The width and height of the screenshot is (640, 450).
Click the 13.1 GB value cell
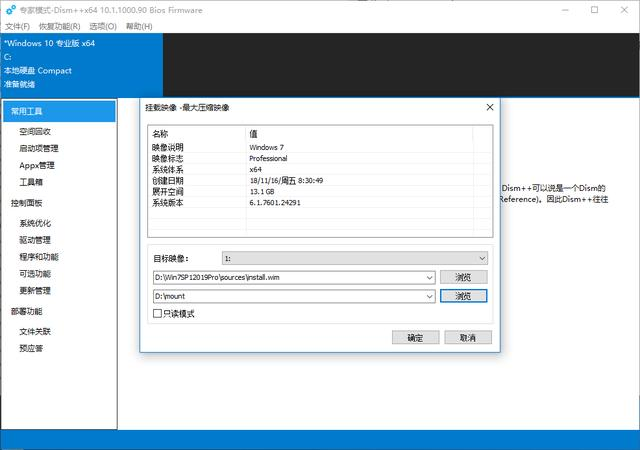[x=262, y=192]
